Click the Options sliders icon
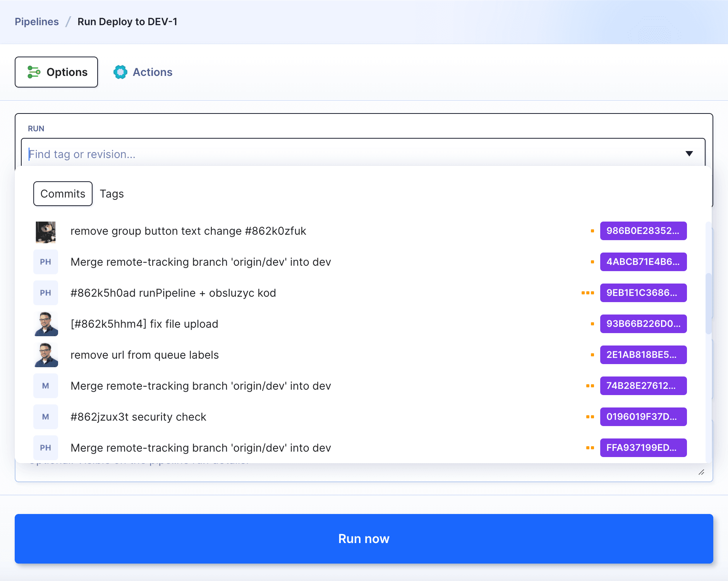This screenshot has width=728, height=581. (x=34, y=72)
